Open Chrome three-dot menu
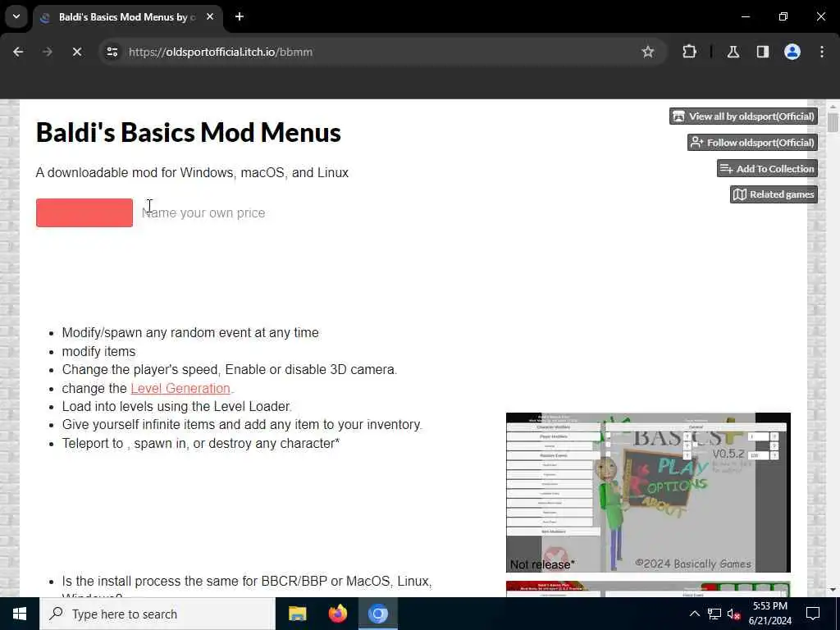 click(822, 52)
